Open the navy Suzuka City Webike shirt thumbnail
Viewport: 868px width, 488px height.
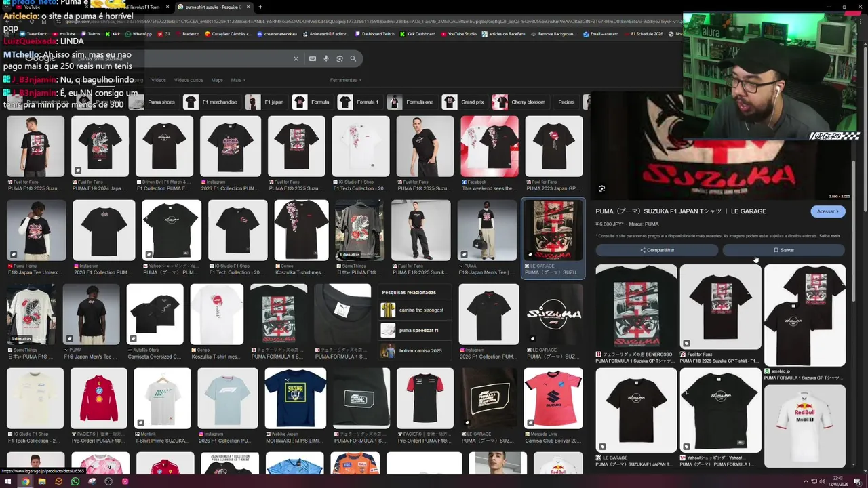296,399
